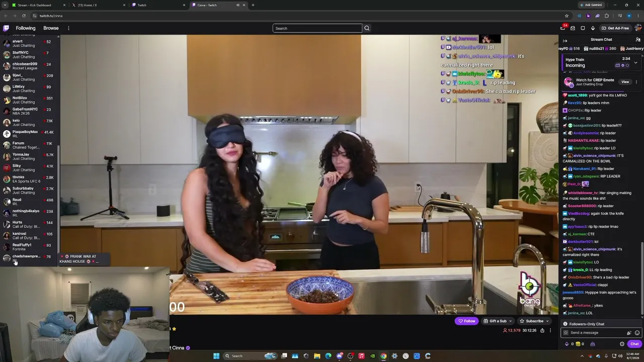This screenshot has width=644, height=362.
Task: Click the Windows taskbar Search box
Action: (x=250, y=356)
